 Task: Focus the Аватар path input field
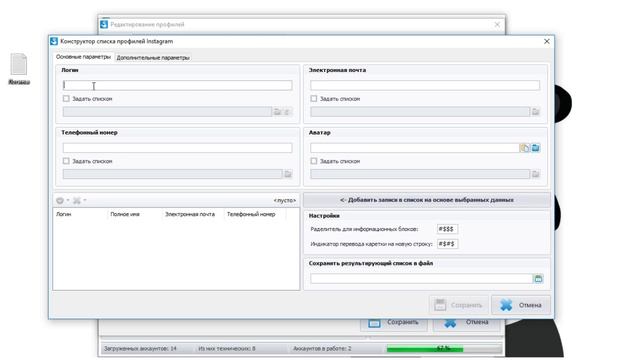(414, 148)
